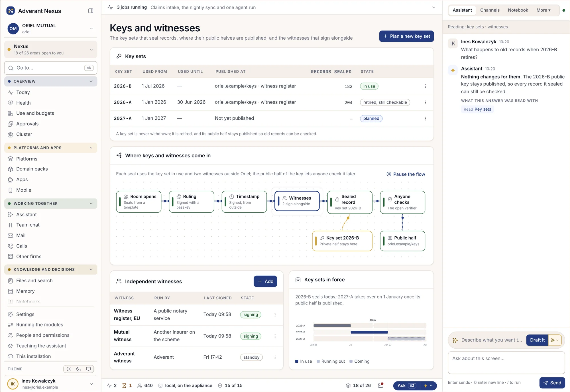
Task: Open the Oriel Mutual organization switcher
Action: 51,29
